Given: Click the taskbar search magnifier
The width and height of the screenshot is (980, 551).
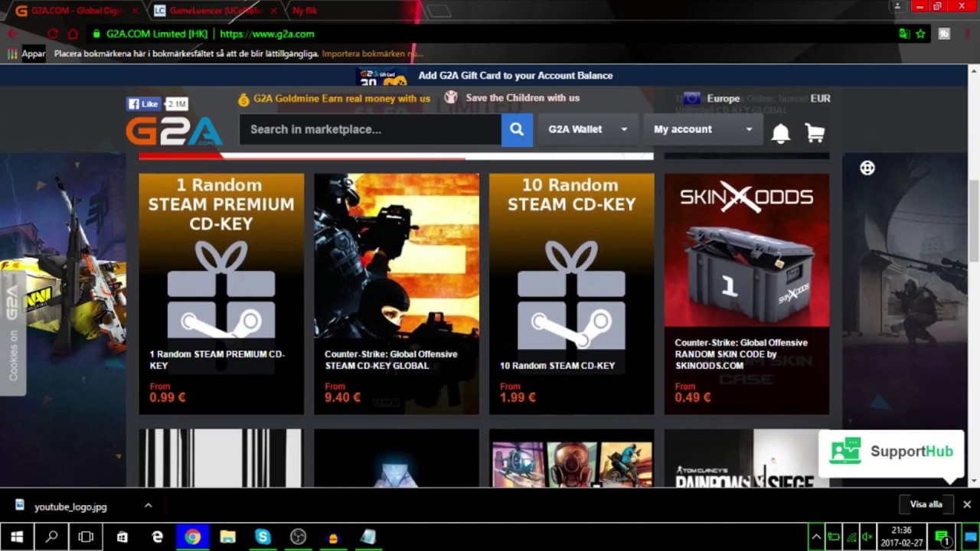Looking at the screenshot, I should [x=51, y=537].
